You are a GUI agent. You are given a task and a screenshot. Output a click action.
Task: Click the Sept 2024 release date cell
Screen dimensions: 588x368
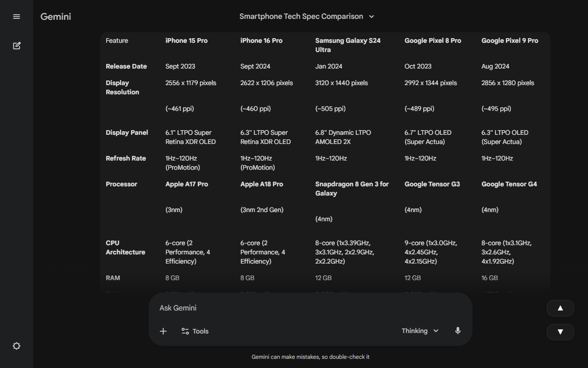(x=255, y=66)
